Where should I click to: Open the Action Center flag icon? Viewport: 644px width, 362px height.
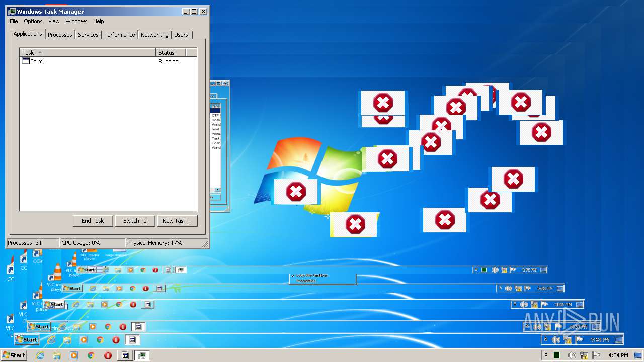coord(597,355)
